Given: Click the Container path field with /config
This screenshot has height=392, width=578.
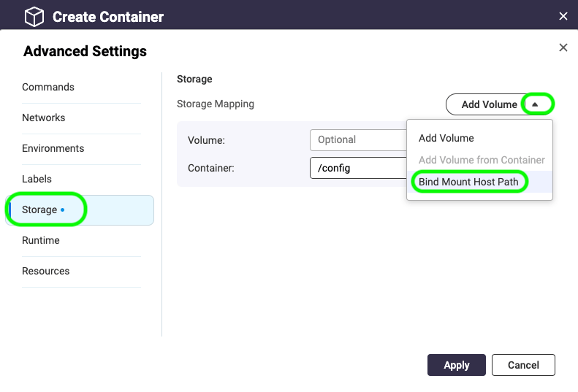Looking at the screenshot, I should (x=357, y=168).
